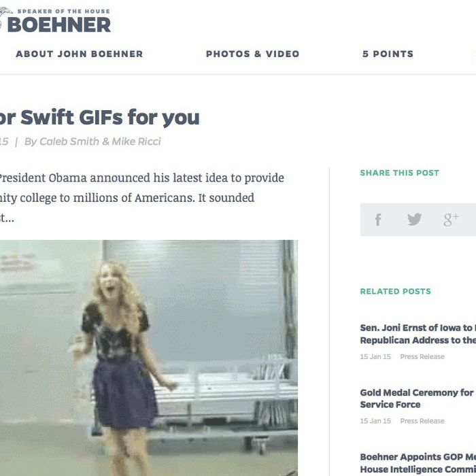This screenshot has height=476, width=476.
Task: Open About John Boehner menu
Action: pyautogui.click(x=80, y=54)
